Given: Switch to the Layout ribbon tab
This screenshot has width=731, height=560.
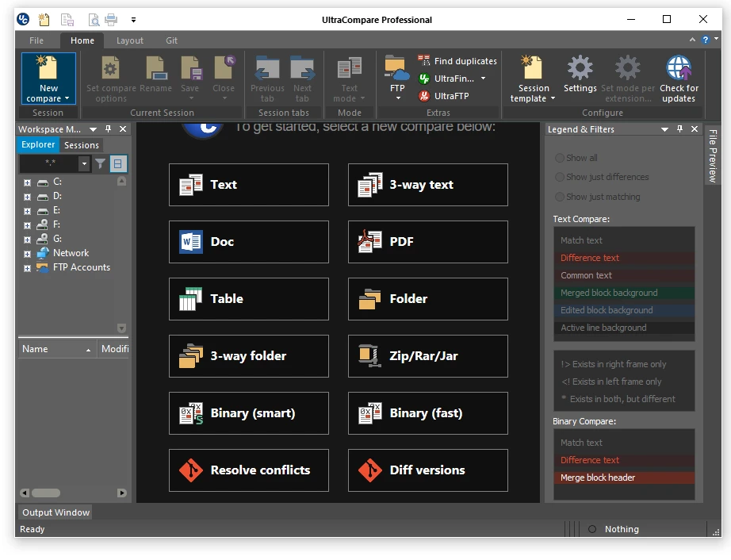Looking at the screenshot, I should (x=130, y=40).
